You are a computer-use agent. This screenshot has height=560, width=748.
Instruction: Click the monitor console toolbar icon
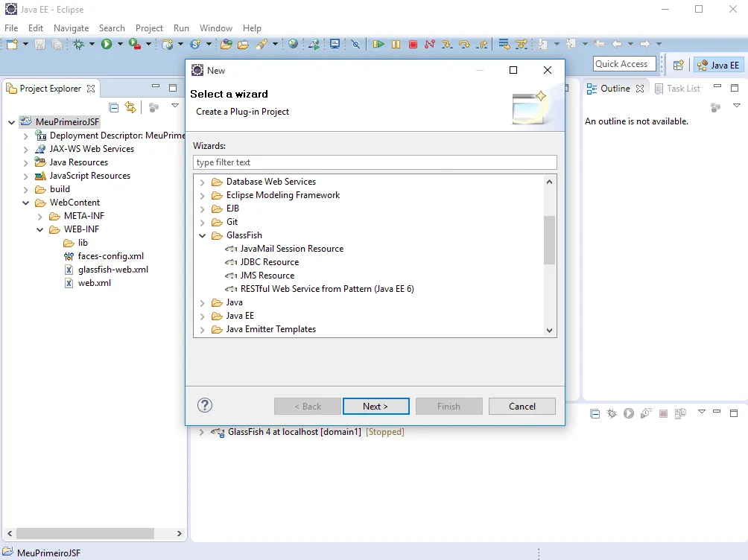[335, 45]
